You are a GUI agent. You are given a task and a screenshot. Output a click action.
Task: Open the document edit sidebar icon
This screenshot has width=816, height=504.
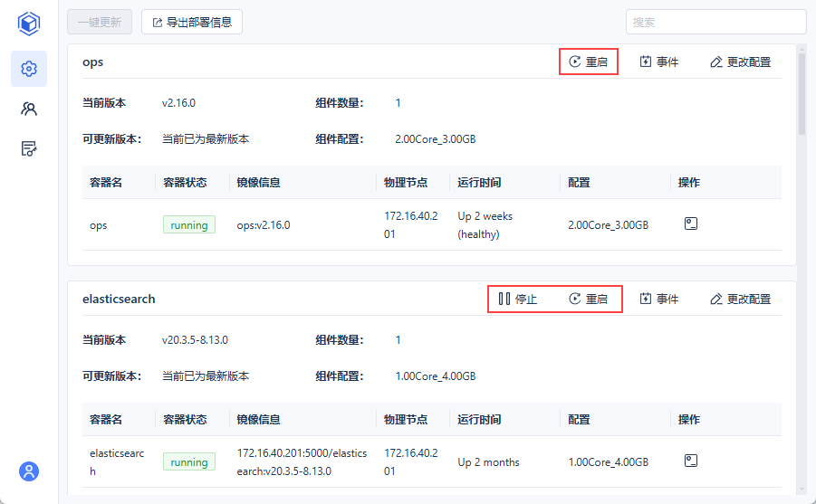pos(29,148)
